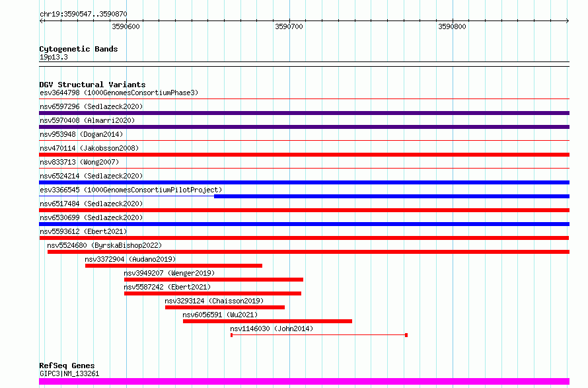
Task: Select the purple bar under nsv5970408
Action: 304,127
